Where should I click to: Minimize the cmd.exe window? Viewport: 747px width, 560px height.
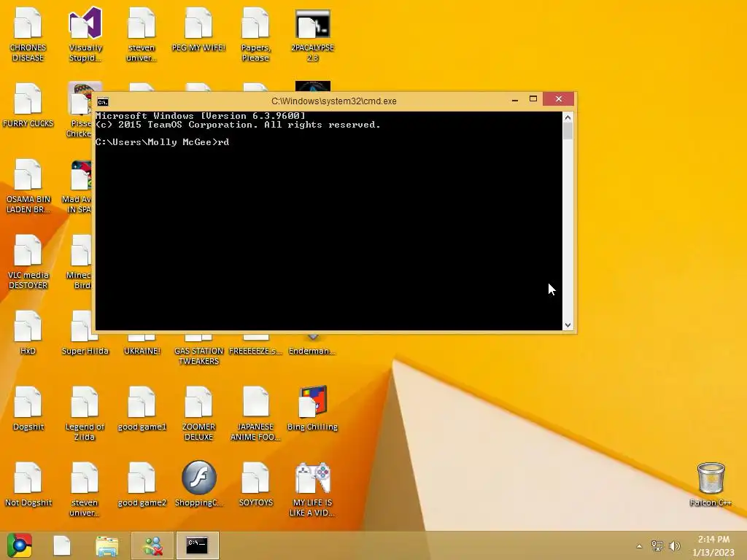(x=514, y=99)
